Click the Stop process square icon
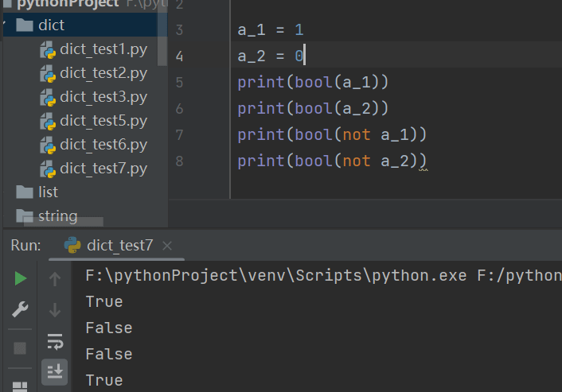The width and height of the screenshot is (562, 392). pos(21,348)
